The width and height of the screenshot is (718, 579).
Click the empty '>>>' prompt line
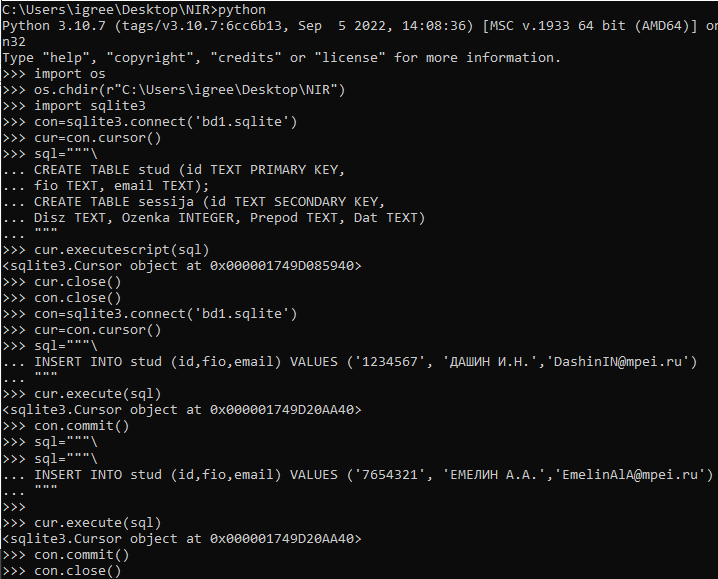point(14,507)
